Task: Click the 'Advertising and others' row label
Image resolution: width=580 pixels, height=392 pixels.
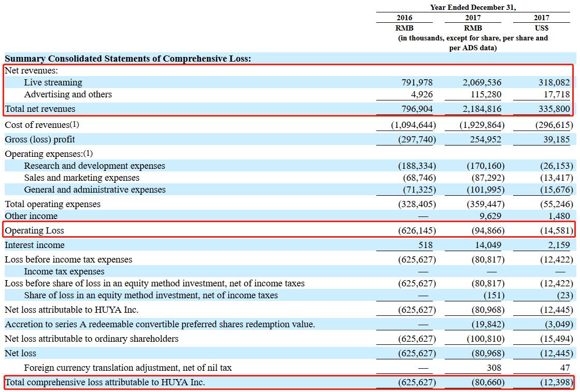Action: pos(68,94)
